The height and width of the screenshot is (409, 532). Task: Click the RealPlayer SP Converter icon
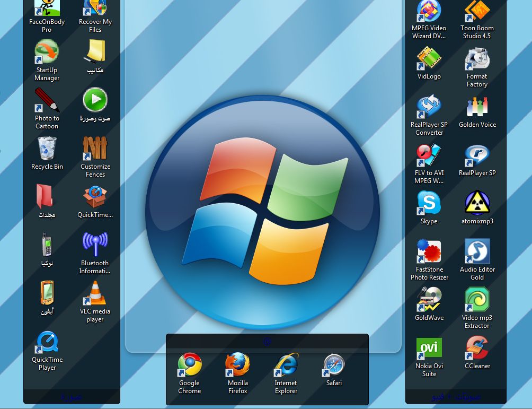pos(429,107)
